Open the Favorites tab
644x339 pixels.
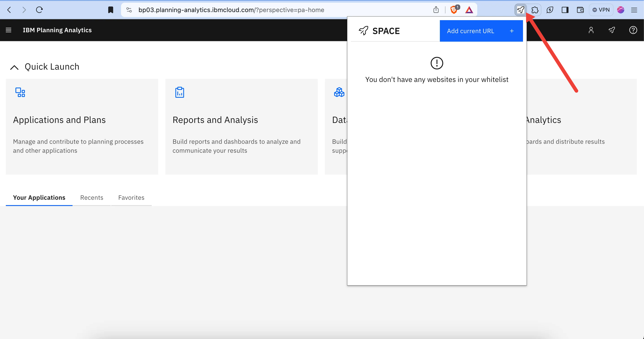pyautogui.click(x=131, y=197)
